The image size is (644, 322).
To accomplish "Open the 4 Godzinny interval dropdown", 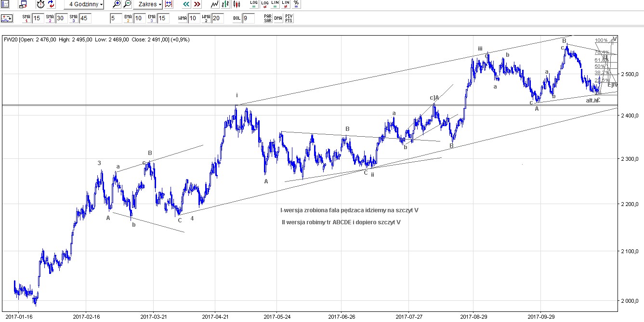I will tap(84, 4).
